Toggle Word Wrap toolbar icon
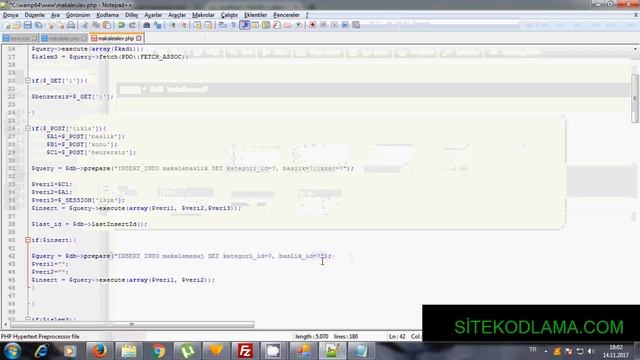Image resolution: width=640 pixels, height=360 pixels. pos(223,25)
